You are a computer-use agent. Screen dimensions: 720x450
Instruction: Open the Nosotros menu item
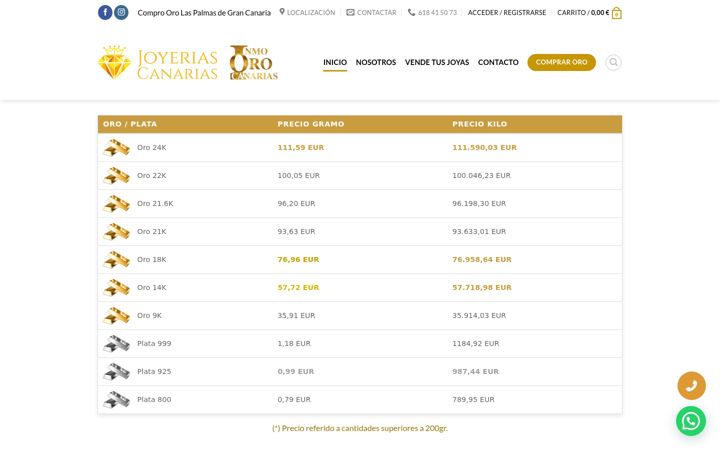(376, 62)
